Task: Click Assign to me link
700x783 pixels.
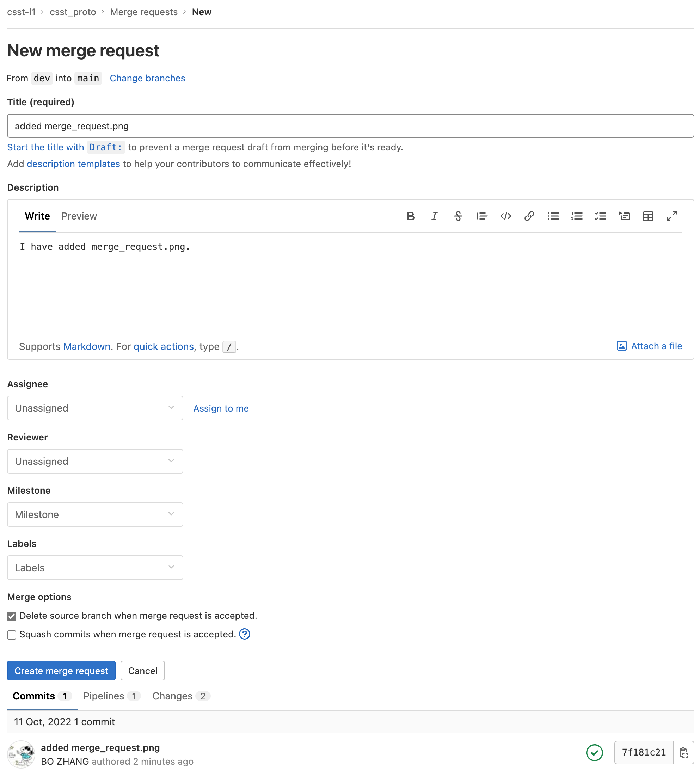Action: [221, 407]
